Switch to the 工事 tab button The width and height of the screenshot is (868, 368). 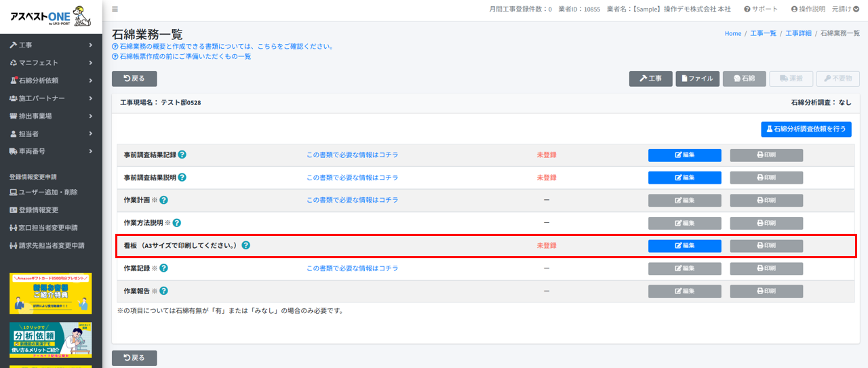pos(650,79)
